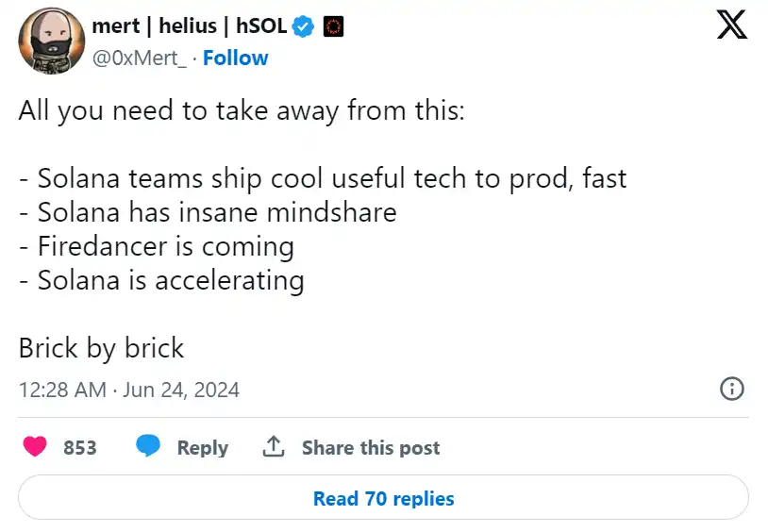Screen dimensions: 768x532
Task: Click the share arrow icon
Action: point(274,447)
